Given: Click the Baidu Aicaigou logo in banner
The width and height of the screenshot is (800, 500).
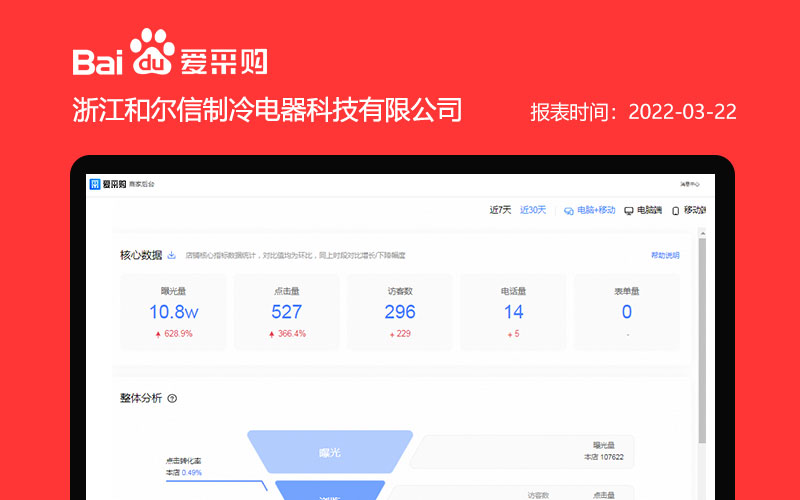Looking at the screenshot, I should [170, 52].
